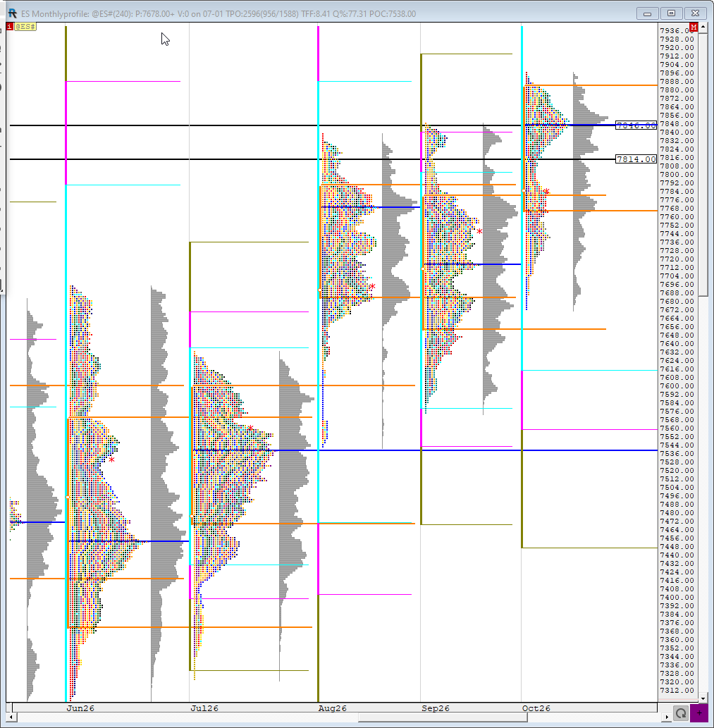
Task: Click the horizontal scrollbar left arrow
Action: 10,717
